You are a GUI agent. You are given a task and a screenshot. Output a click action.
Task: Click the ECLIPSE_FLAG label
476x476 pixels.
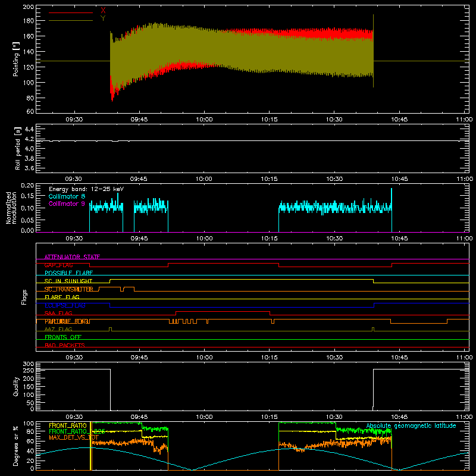65,305
